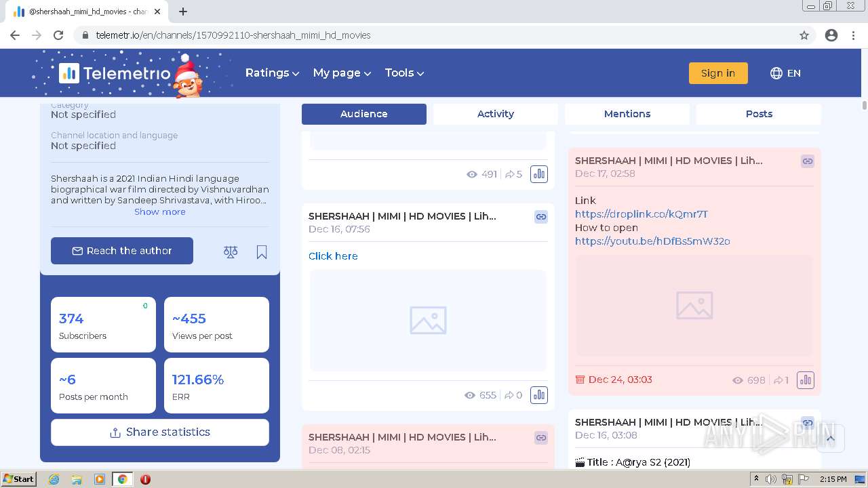
Task: Copy link icon of Dec 16, 07:56 post
Action: tap(541, 217)
